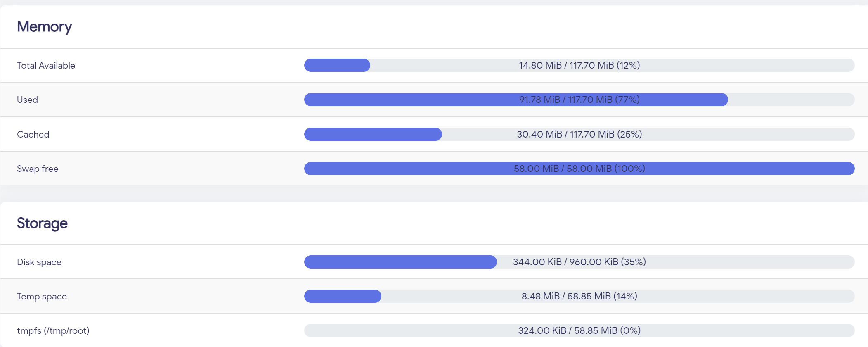Click the 91.78 MiB used memory reading

[579, 100]
